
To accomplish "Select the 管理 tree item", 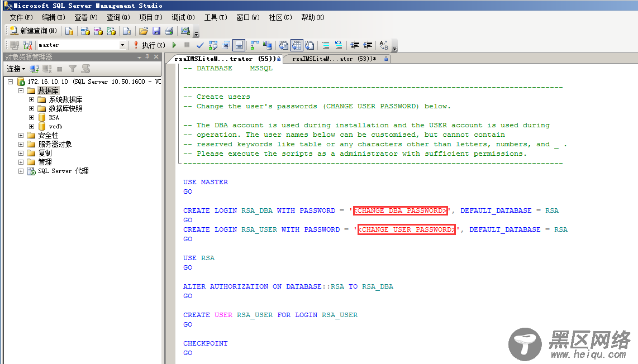I will tap(45, 162).
